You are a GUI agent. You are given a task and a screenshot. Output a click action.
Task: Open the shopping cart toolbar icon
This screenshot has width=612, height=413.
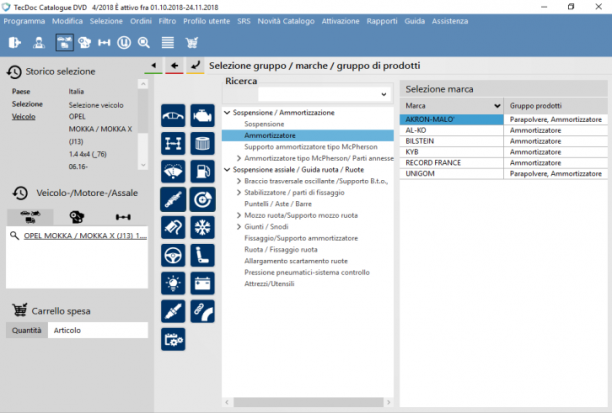click(192, 42)
